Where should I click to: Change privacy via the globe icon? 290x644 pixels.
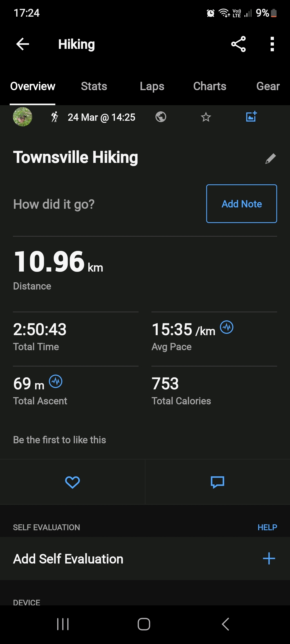click(161, 117)
